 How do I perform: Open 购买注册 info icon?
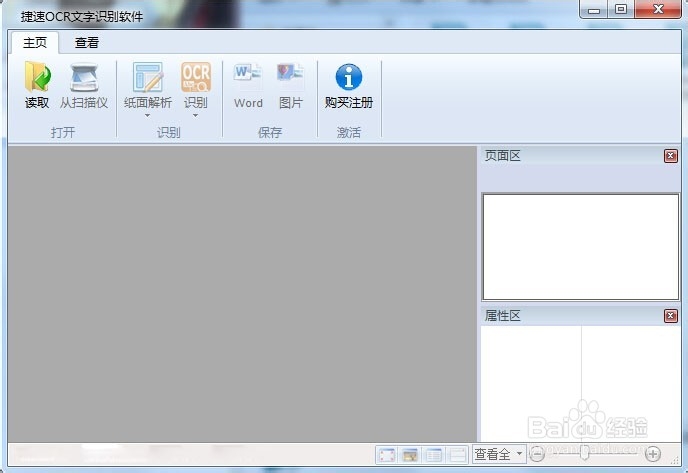click(x=349, y=77)
